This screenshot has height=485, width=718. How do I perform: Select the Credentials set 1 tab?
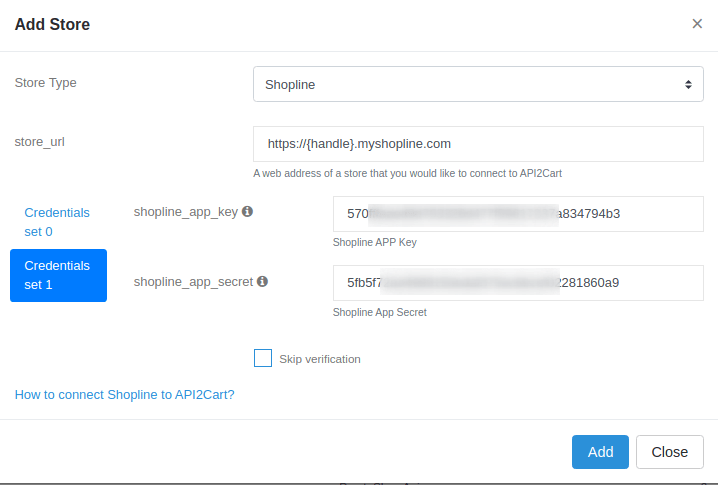[x=57, y=275]
